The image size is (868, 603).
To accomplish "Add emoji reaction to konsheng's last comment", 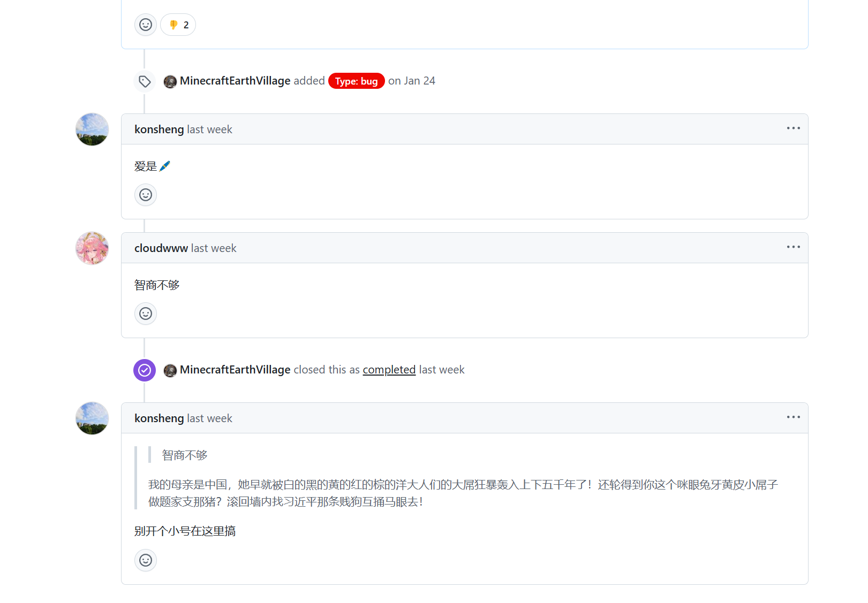I will tap(145, 560).
